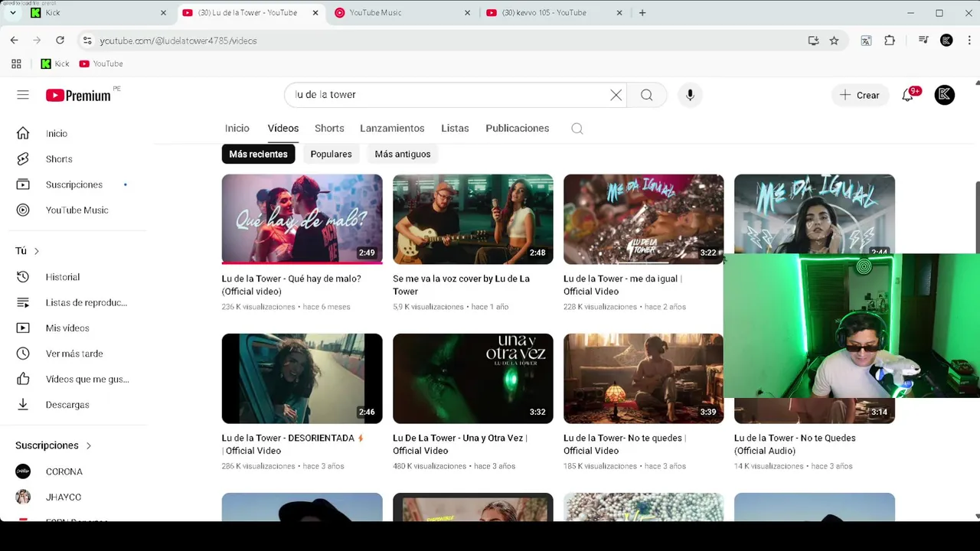Switch to the Shorts channel tab

pos(329,128)
